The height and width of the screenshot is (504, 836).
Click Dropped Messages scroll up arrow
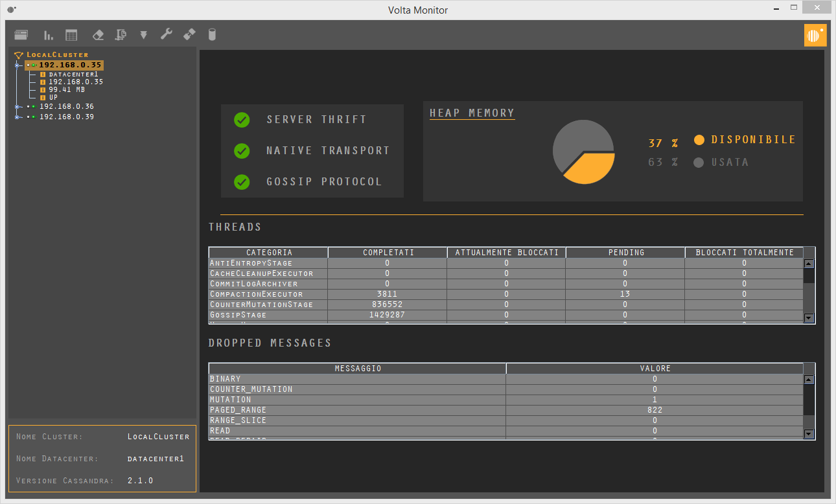tap(809, 380)
